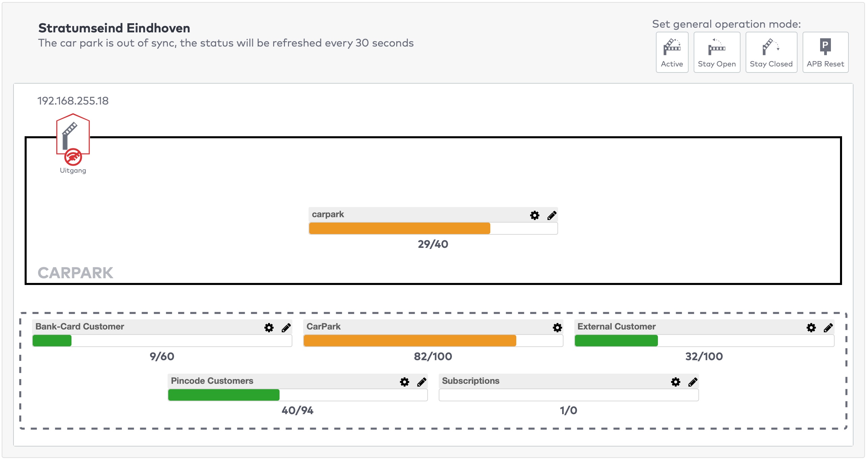Click the carpark 29/40 occupancy bar
Viewport: 868px width, 460px height.
[433, 228]
